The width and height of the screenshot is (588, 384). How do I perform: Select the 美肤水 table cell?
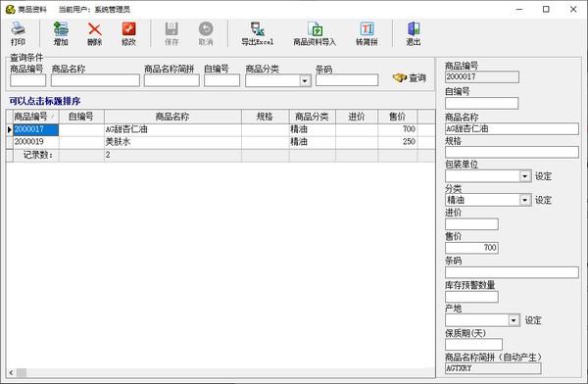pyautogui.click(x=172, y=142)
